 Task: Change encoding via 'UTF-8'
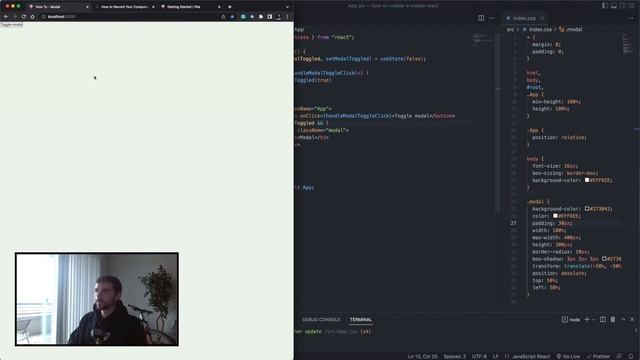point(479,356)
